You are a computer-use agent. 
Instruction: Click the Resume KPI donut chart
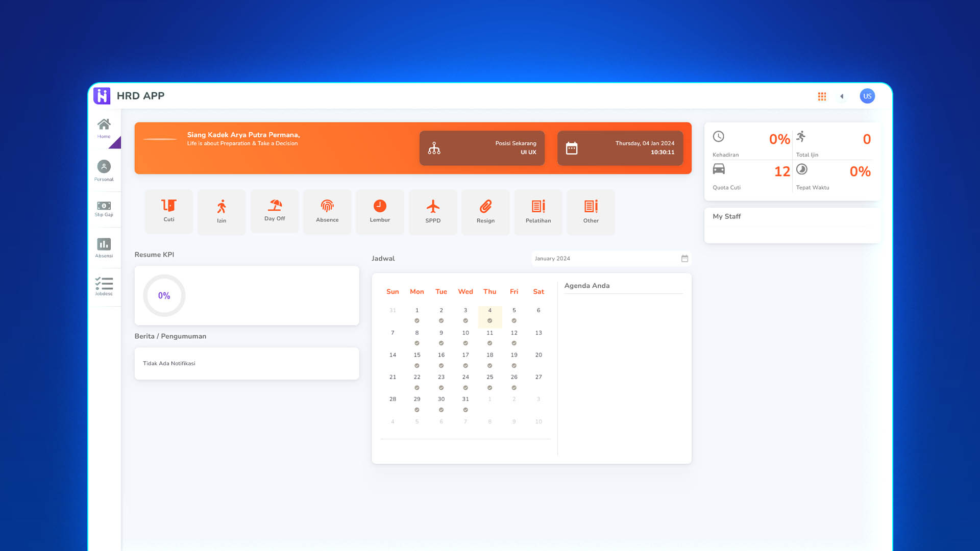(164, 295)
